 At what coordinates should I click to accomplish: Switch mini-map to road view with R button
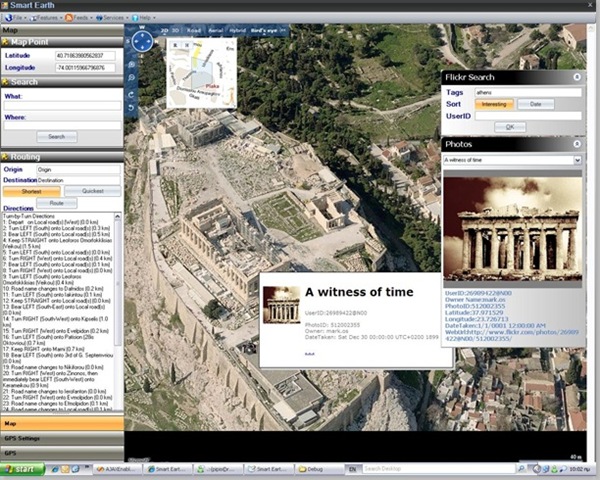pyautogui.click(x=175, y=45)
